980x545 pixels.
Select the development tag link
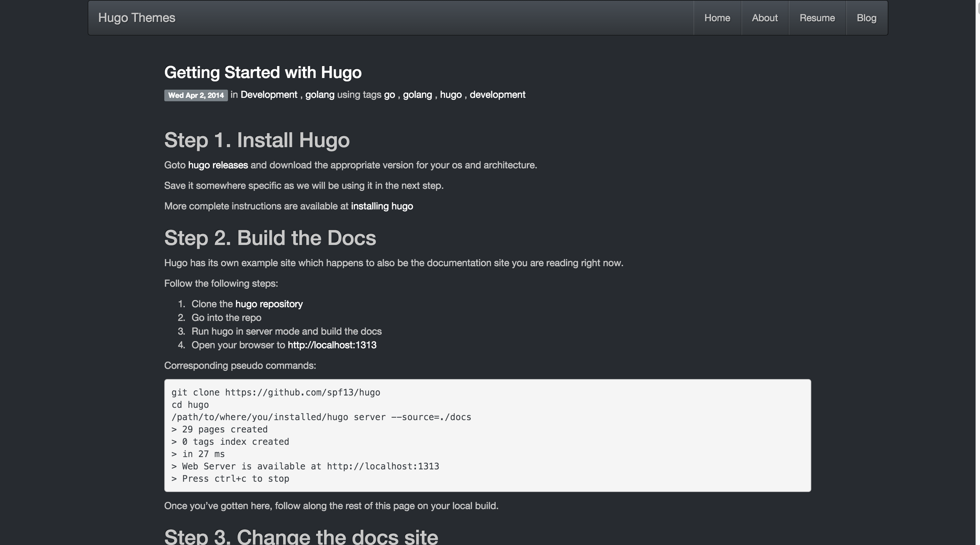pos(497,95)
